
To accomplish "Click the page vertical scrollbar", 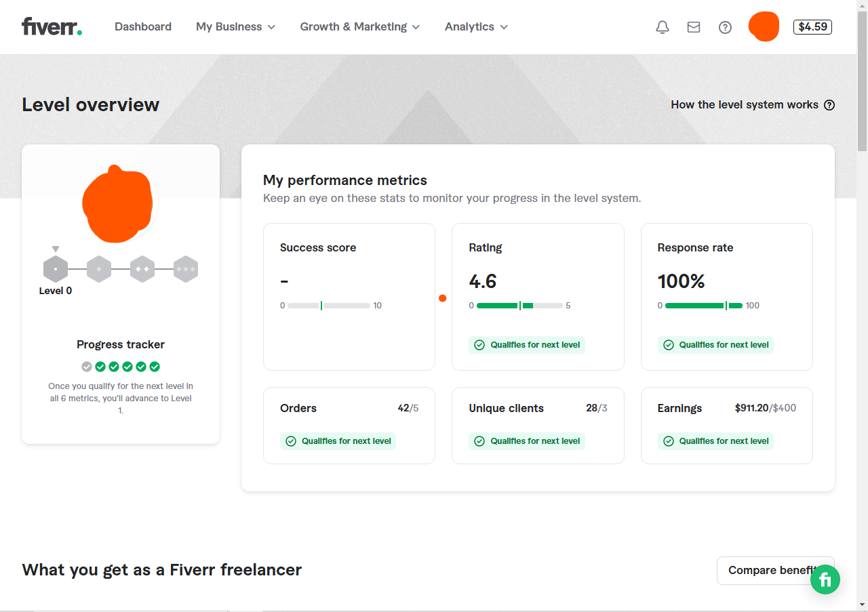I will pyautogui.click(x=862, y=306).
